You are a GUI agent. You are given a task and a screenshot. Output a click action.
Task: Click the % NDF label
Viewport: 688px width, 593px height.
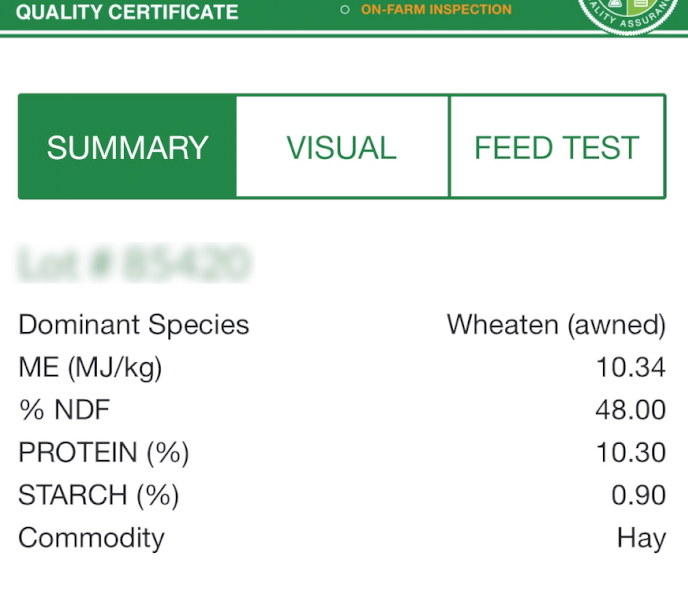(64, 410)
